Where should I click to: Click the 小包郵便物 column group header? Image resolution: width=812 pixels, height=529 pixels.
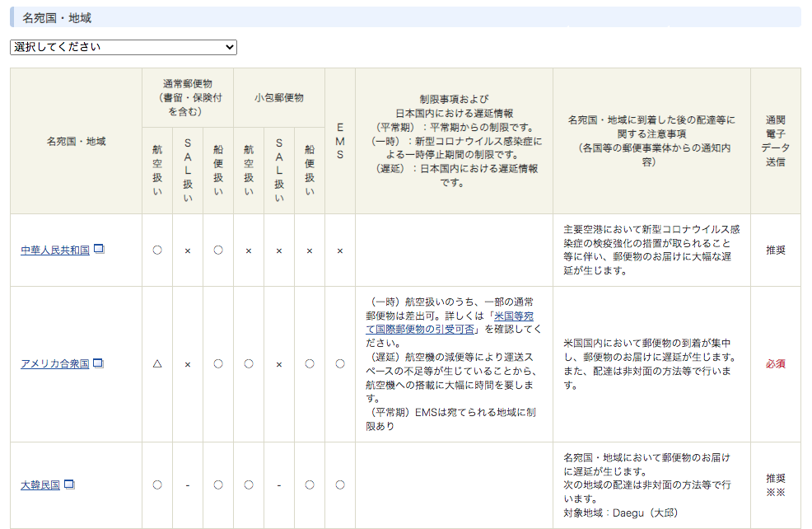tap(279, 97)
